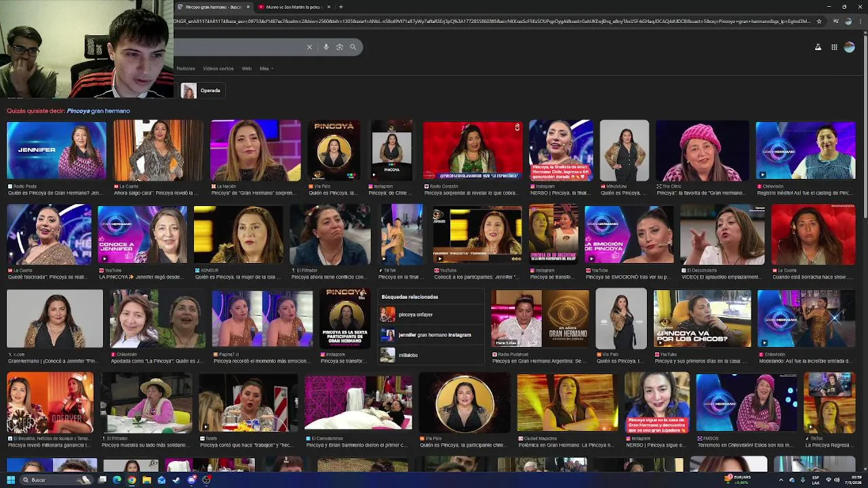The width and height of the screenshot is (868, 488).
Task: Open the El Comodorense bed scene thumbnail
Action: click(358, 403)
